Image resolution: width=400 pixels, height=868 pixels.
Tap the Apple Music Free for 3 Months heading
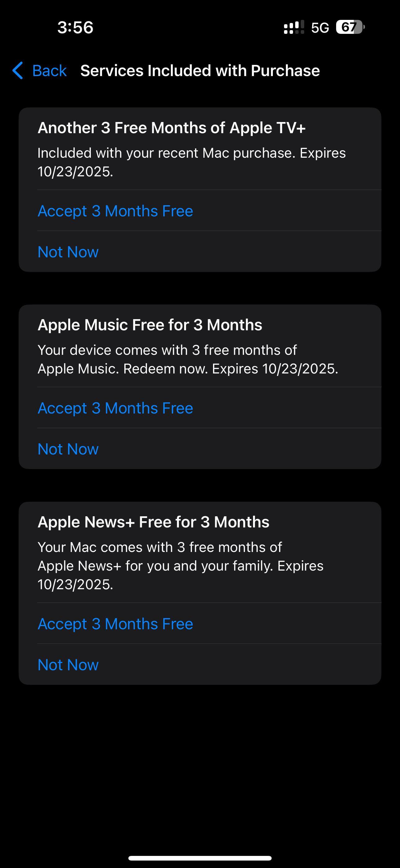click(150, 325)
